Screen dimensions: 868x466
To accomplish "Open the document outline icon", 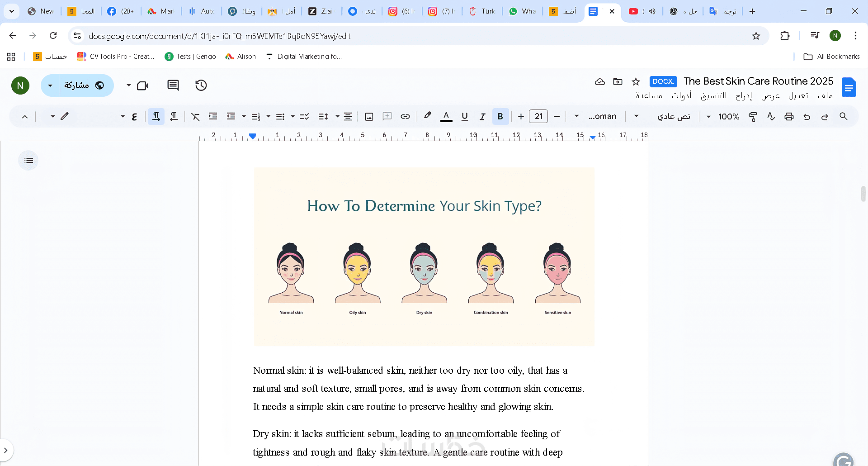I will tap(28, 161).
